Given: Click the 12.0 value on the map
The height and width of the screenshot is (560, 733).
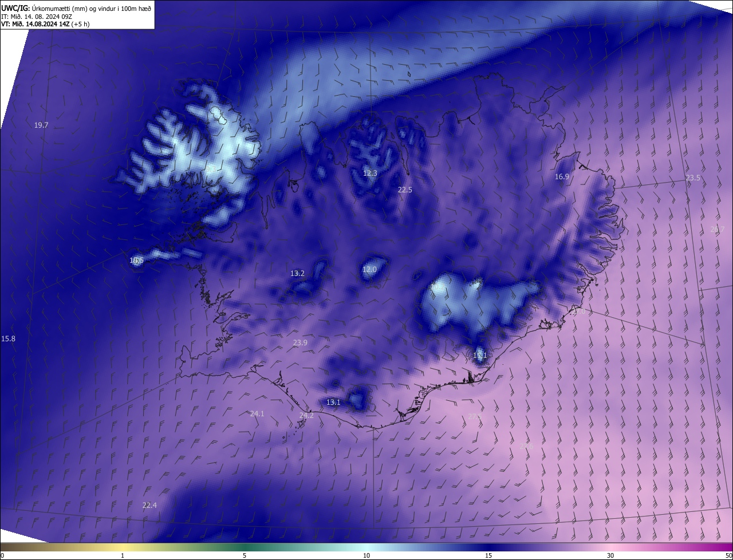Looking at the screenshot, I should (369, 269).
